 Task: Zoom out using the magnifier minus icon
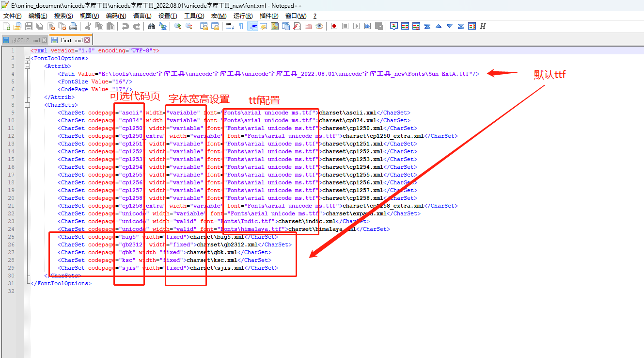[x=189, y=26]
